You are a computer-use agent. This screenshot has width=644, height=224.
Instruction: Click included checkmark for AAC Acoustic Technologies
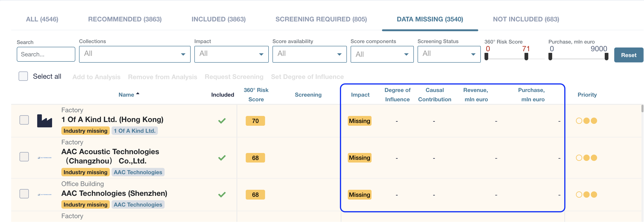(x=222, y=158)
